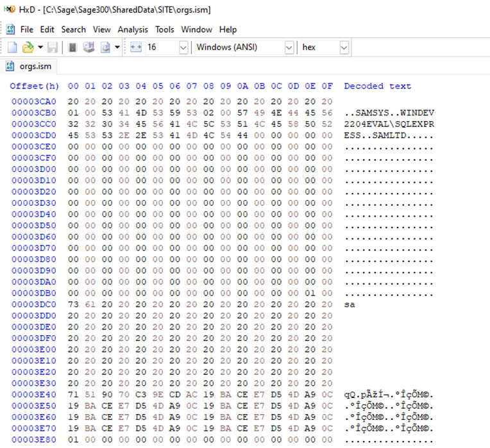
Task: Open the Windows (ANSI) encoding dropdown
Action: pos(288,47)
